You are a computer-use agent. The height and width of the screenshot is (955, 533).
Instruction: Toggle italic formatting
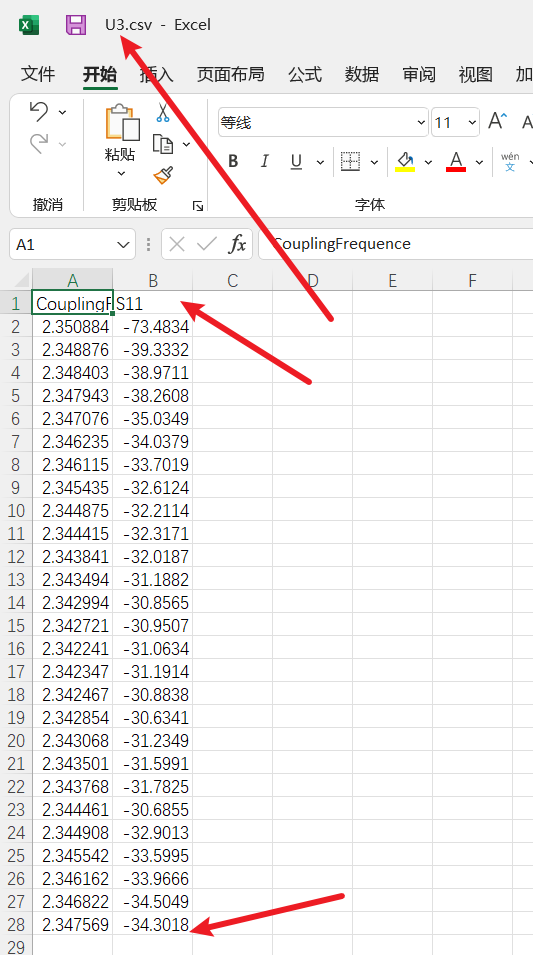[264, 161]
